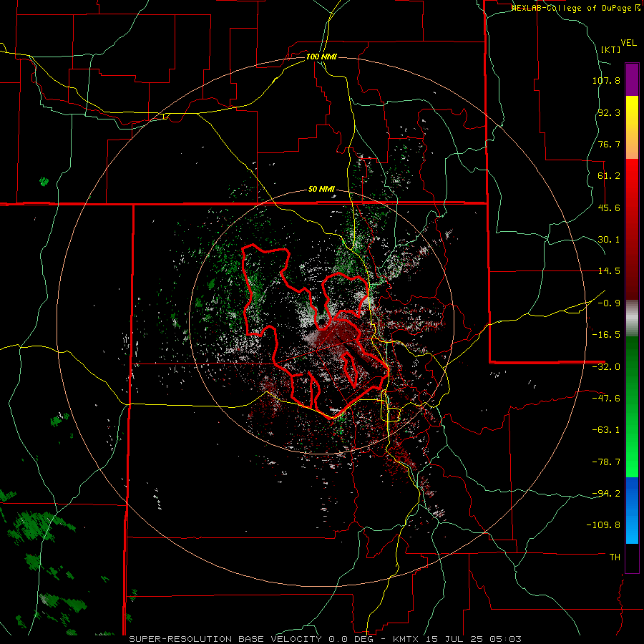Click the 61.2 legend value
The image size is (644, 644).
[609, 176]
